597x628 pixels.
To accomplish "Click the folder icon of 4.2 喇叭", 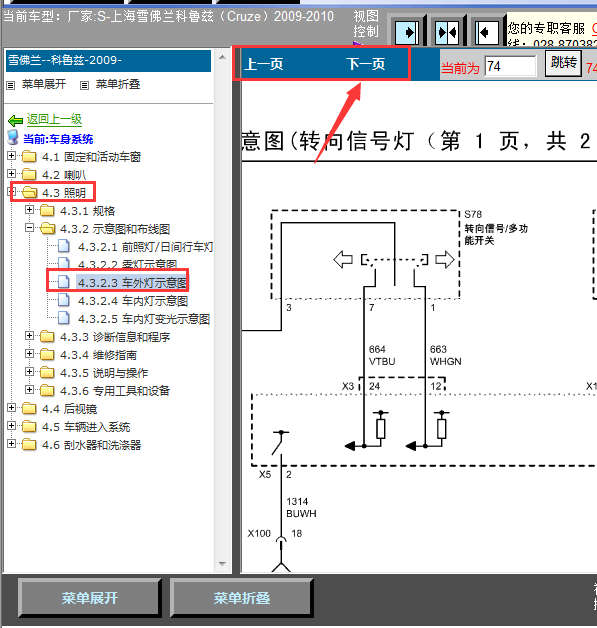I will coord(29,174).
